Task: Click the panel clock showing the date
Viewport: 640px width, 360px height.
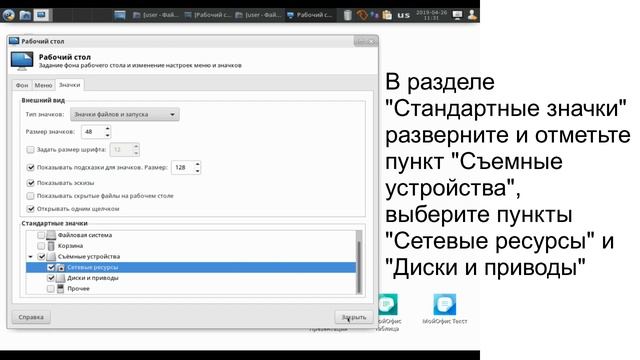Action: point(431,15)
